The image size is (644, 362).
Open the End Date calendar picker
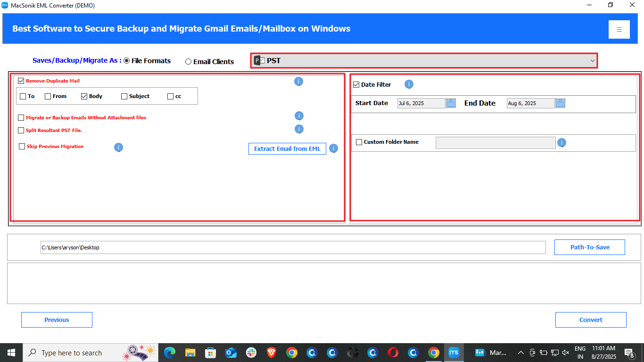pos(560,103)
